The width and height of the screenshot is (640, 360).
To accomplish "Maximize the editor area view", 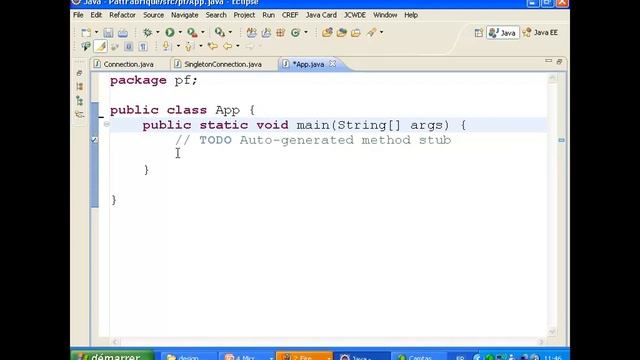I will (x=559, y=61).
